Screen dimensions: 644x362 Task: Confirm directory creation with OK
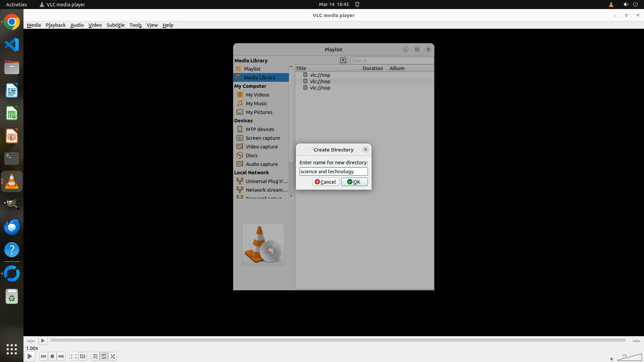[x=354, y=182]
